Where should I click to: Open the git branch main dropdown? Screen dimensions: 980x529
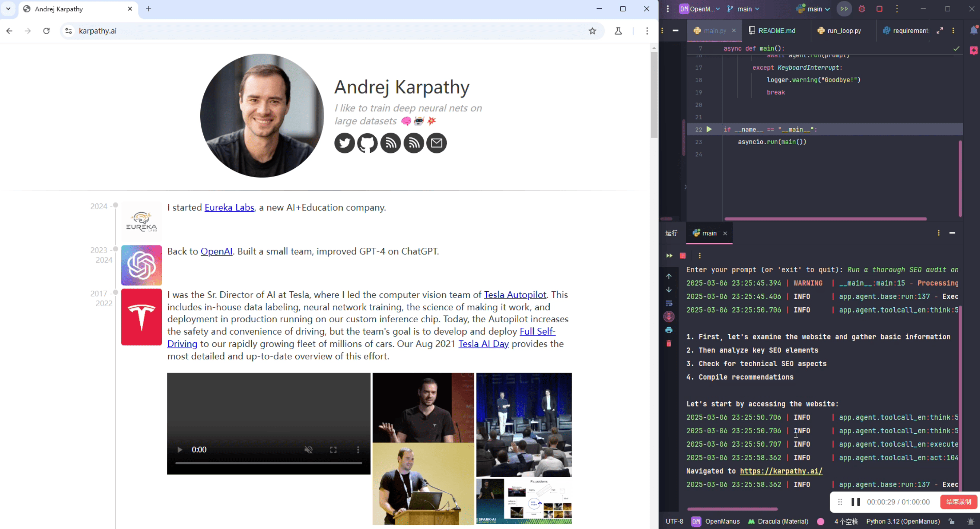(744, 9)
